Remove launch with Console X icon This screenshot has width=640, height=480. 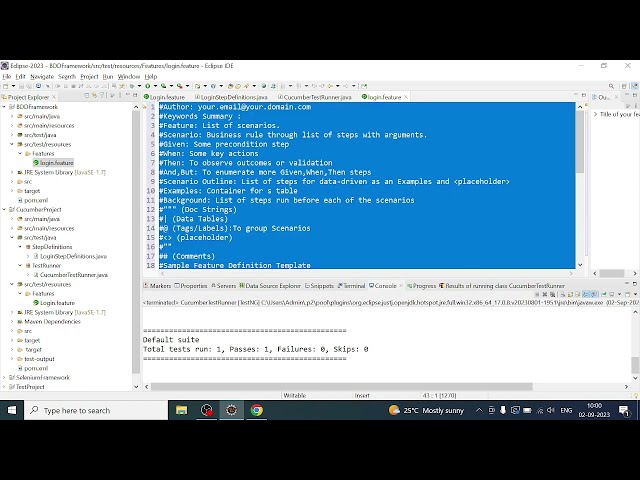(x=544, y=294)
